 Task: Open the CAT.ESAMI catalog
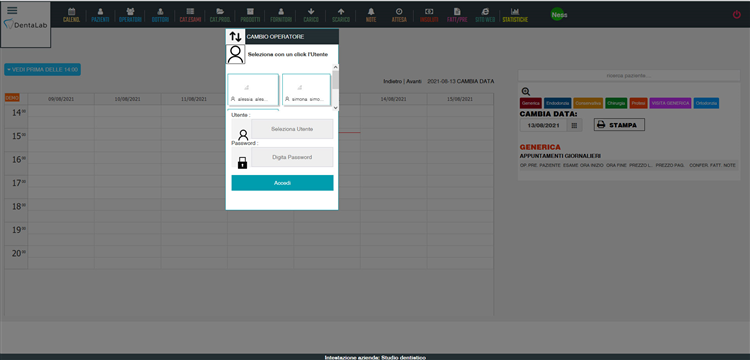click(x=190, y=15)
